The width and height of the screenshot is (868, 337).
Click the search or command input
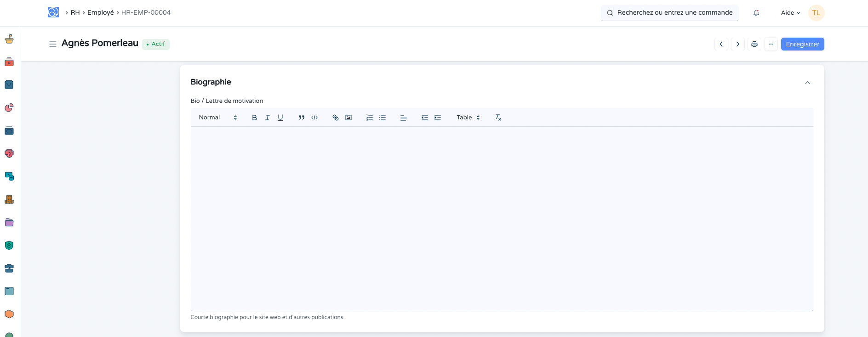point(670,13)
